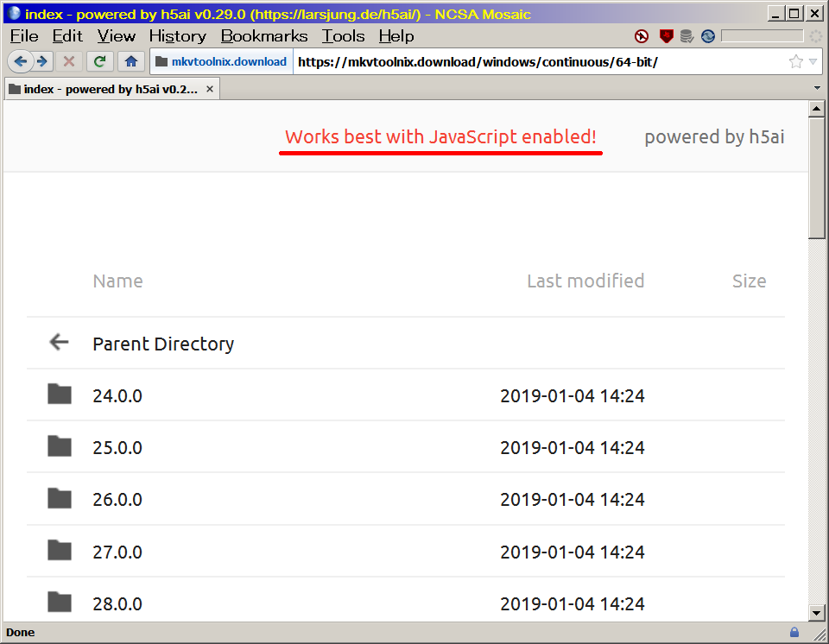The width and height of the screenshot is (829, 644).
Task: Close the NCSA Mosaic window
Action: [815, 14]
